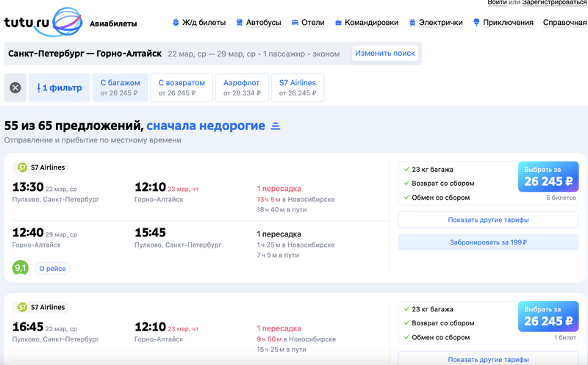Click the balloon icon beside Приключения

tap(476, 23)
